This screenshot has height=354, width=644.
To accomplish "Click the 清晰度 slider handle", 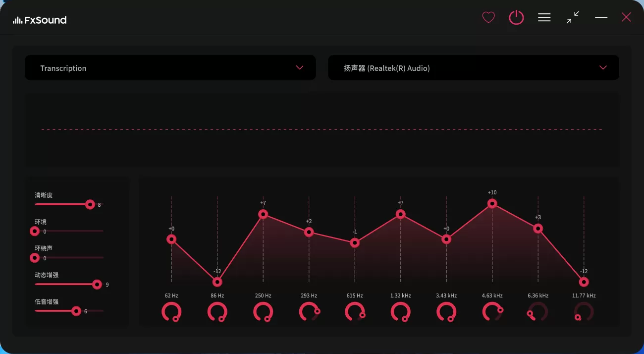I will click(x=90, y=204).
